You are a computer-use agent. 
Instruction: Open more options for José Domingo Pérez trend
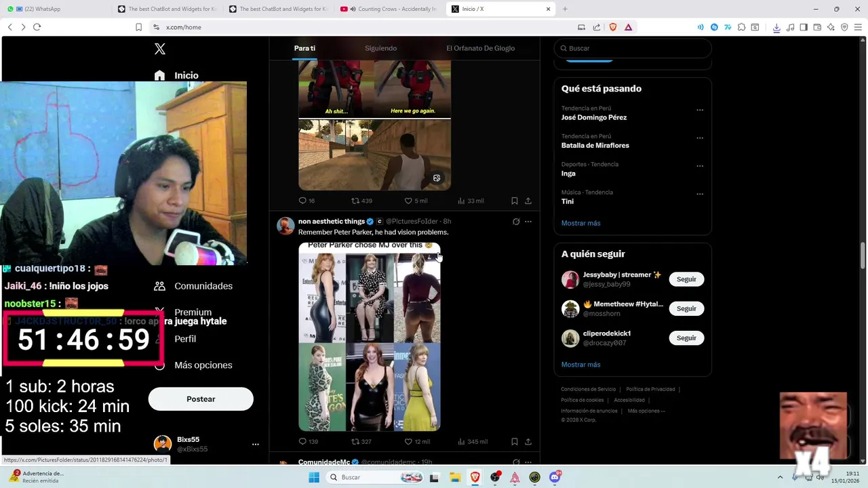click(x=700, y=110)
